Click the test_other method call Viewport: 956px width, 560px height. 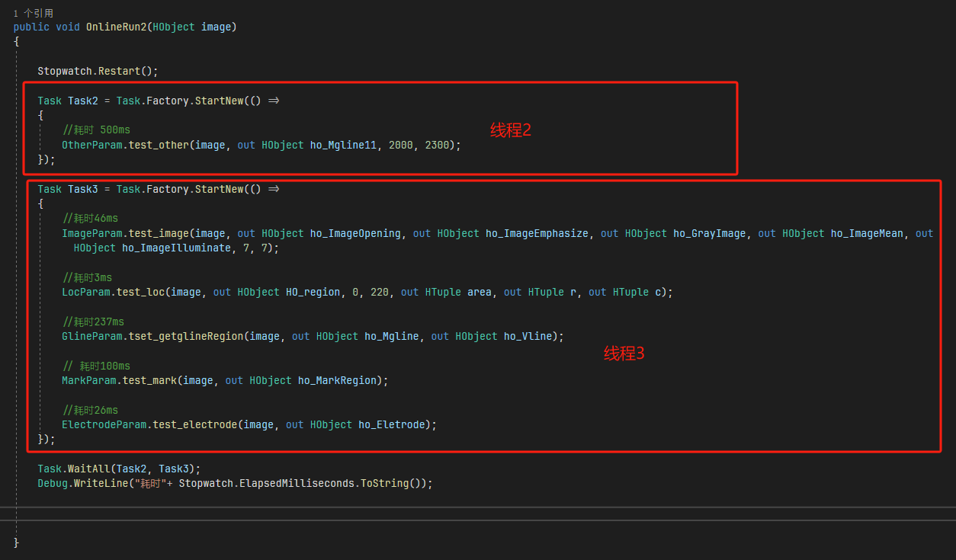point(159,145)
